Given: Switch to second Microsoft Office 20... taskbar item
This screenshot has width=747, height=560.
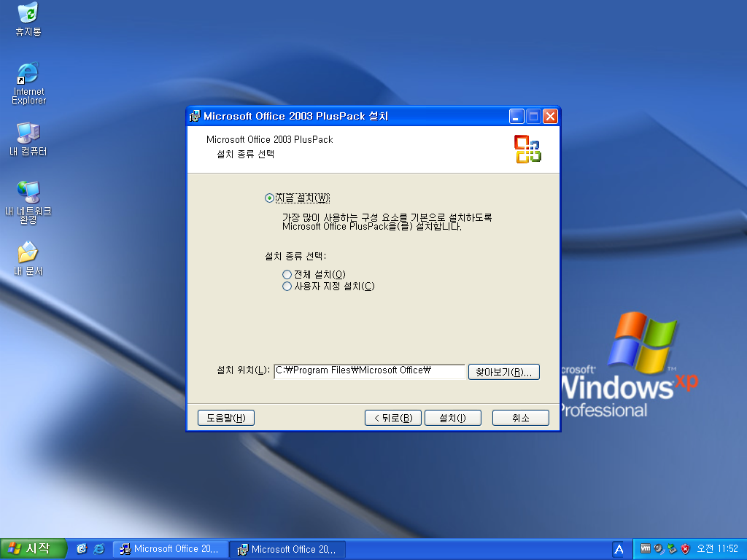Looking at the screenshot, I should pyautogui.click(x=287, y=549).
